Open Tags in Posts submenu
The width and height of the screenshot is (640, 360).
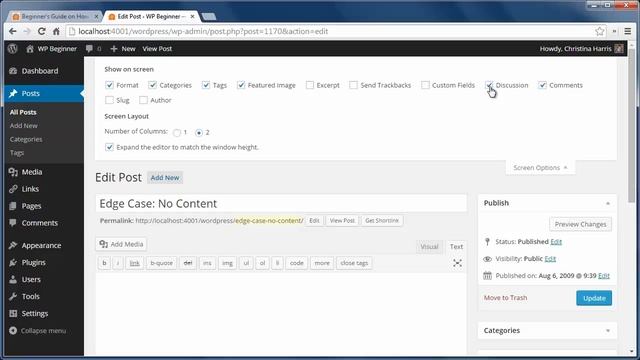[17, 153]
